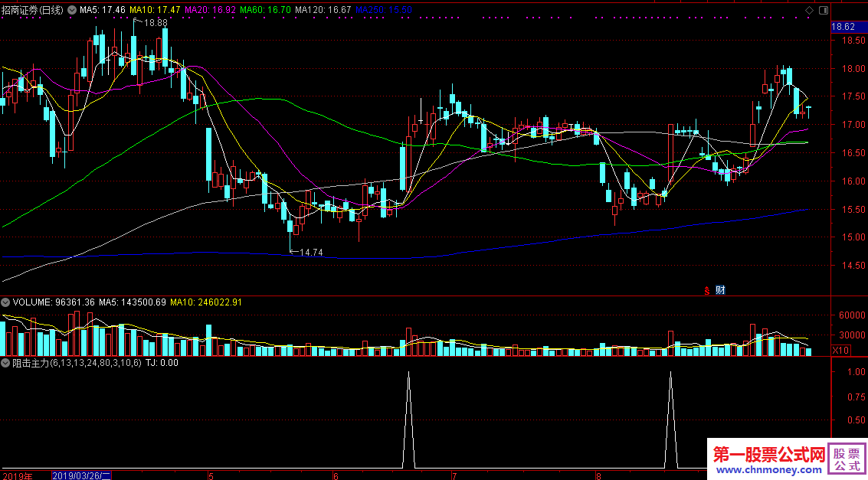Screen dimensions: 868x480
Task: Click the 17.50 price axis label
Action: 853,96
